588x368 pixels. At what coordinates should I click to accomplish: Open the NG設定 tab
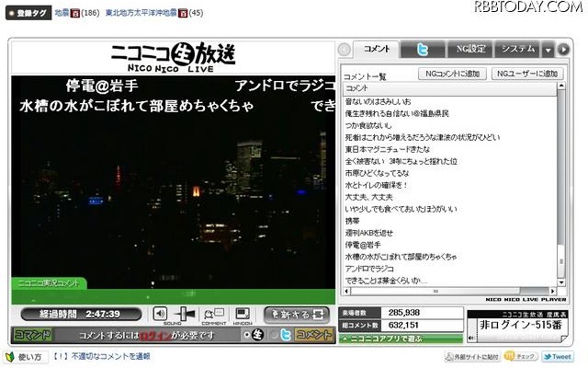point(470,49)
